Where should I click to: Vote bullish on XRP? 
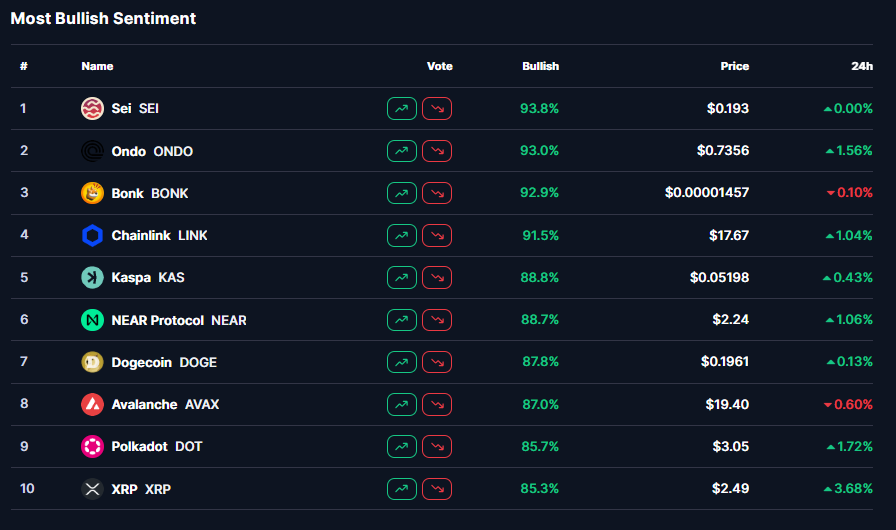point(401,489)
